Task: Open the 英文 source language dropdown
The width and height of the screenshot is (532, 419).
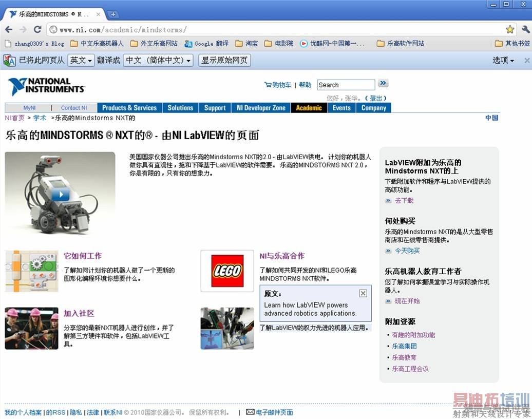Action: (81, 61)
